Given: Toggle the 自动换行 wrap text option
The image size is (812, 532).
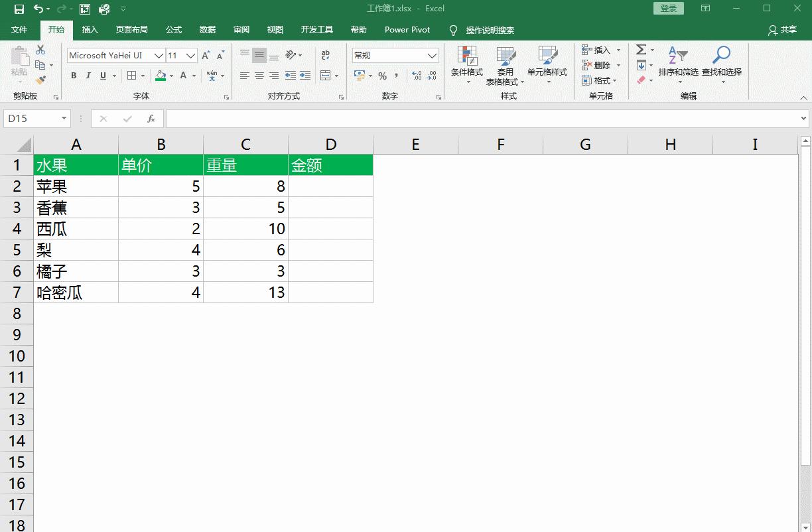Looking at the screenshot, I should coord(326,53).
